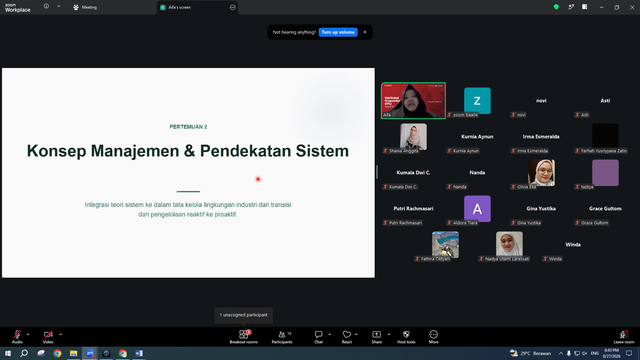Click the ENG language indicator in tray
Image resolution: width=640 pixels, height=360 pixels.
(595, 353)
